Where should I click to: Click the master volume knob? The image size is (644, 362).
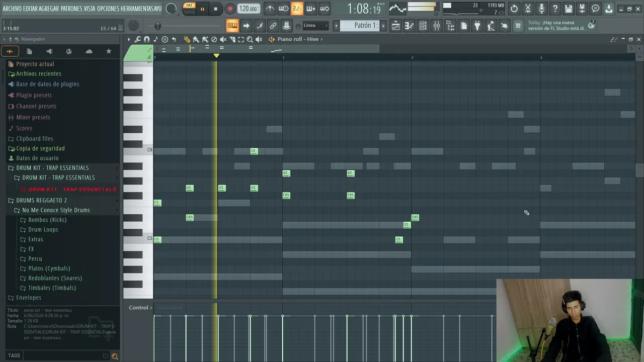(x=171, y=9)
